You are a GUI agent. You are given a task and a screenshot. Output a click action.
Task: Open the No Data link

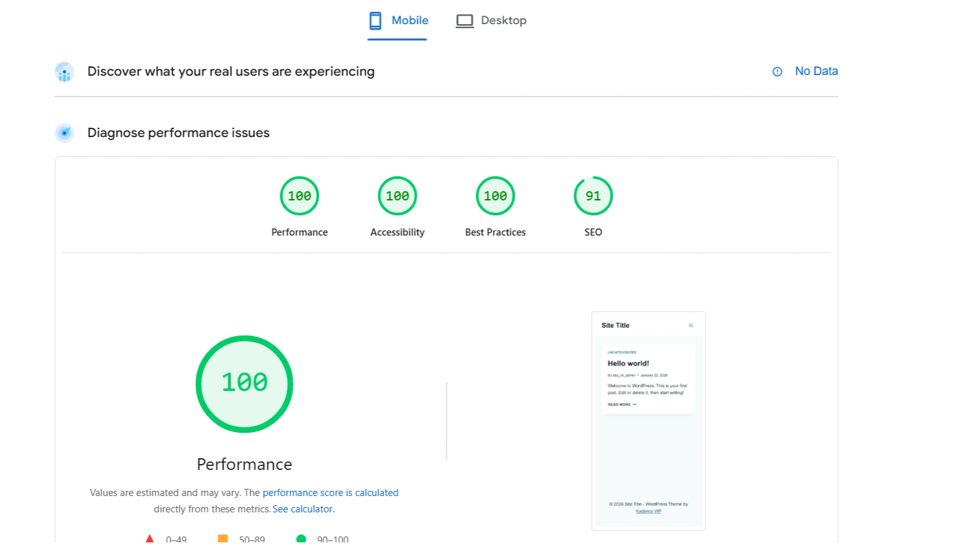point(816,71)
